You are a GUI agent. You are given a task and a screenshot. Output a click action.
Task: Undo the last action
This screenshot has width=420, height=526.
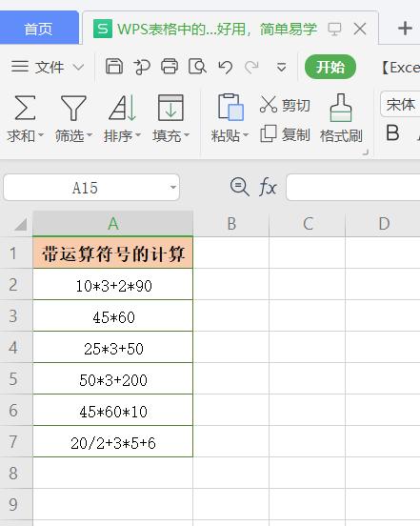(226, 67)
